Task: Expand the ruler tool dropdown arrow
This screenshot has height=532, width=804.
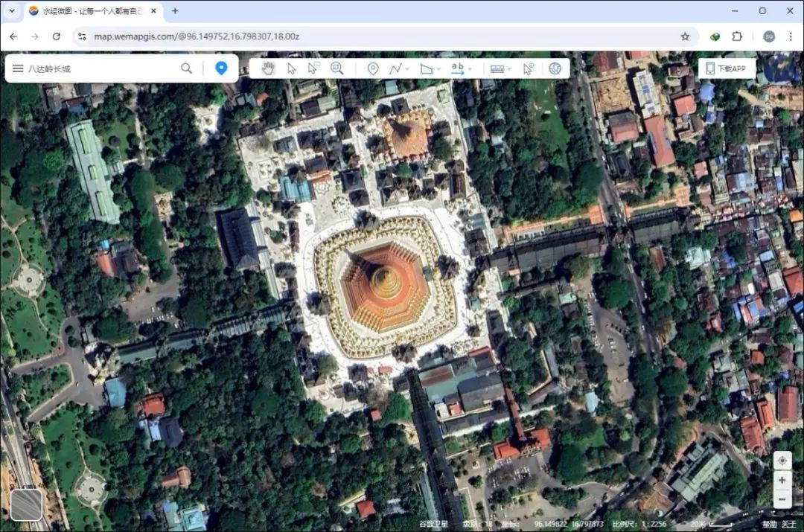Action: pos(510,69)
